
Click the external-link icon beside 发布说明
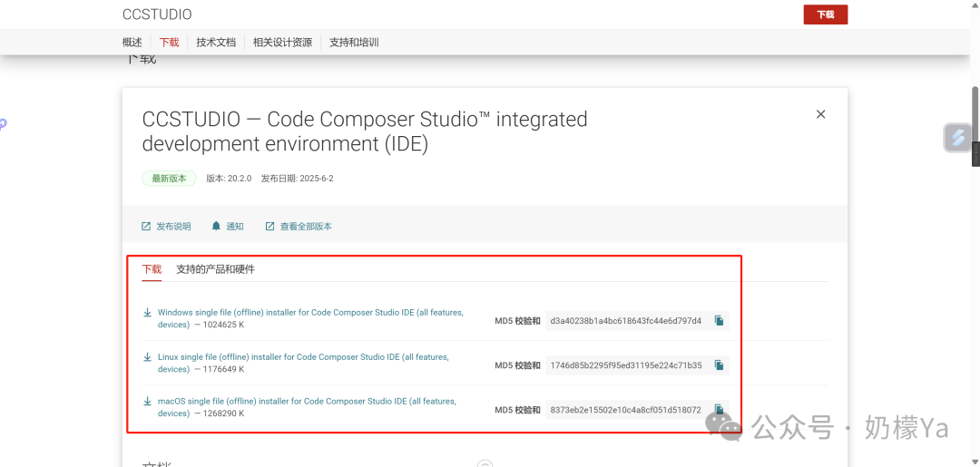146,226
